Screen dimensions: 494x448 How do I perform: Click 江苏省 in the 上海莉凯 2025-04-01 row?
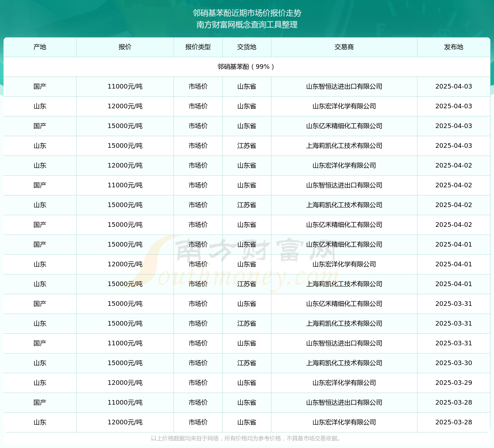click(247, 284)
